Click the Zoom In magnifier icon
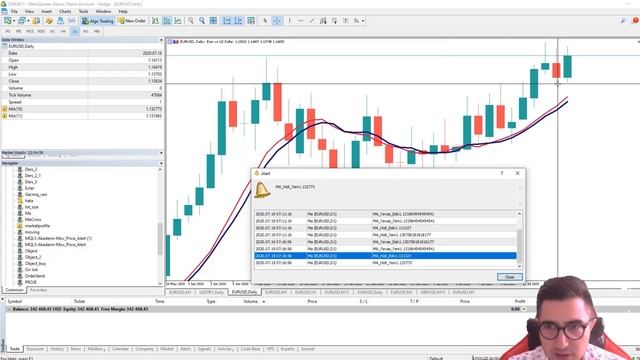The image size is (640, 360). pyautogui.click(x=191, y=20)
